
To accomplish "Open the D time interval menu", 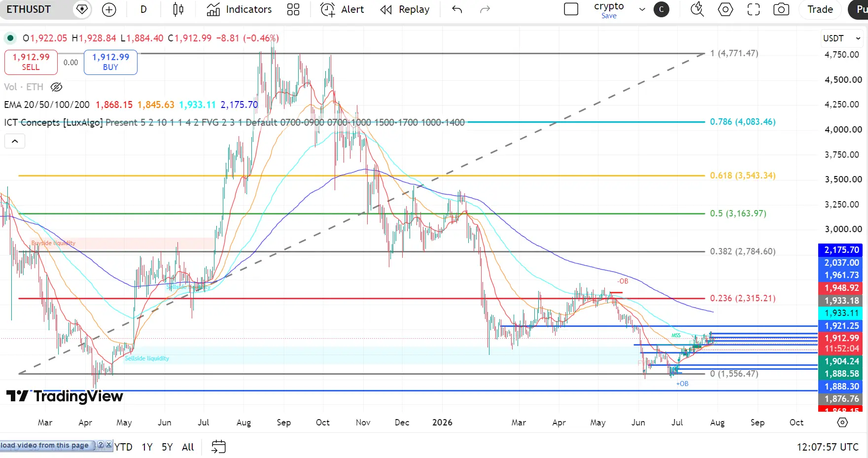I will pyautogui.click(x=143, y=9).
